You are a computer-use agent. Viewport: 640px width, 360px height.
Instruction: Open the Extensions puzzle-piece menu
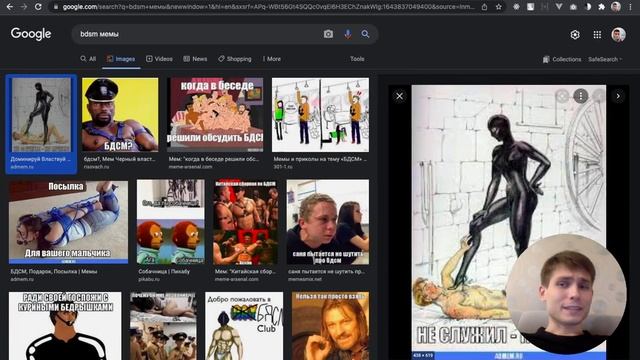pyautogui.click(x=602, y=7)
